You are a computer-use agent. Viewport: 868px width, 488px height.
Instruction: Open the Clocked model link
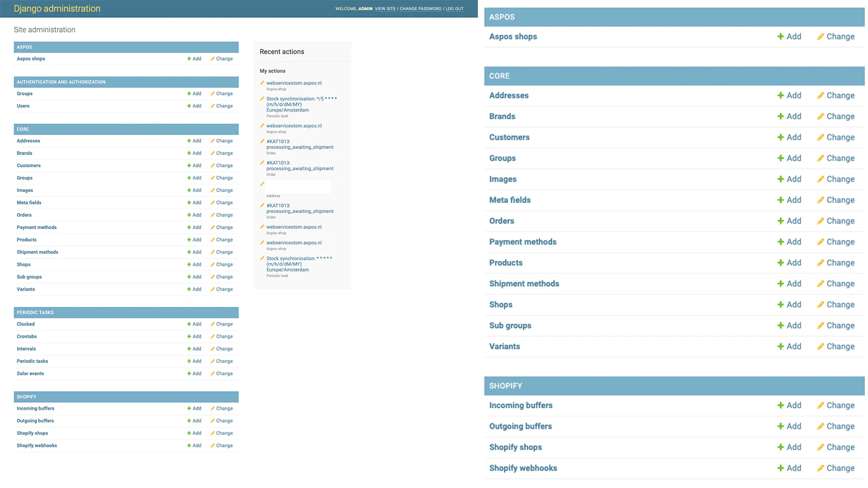point(25,324)
